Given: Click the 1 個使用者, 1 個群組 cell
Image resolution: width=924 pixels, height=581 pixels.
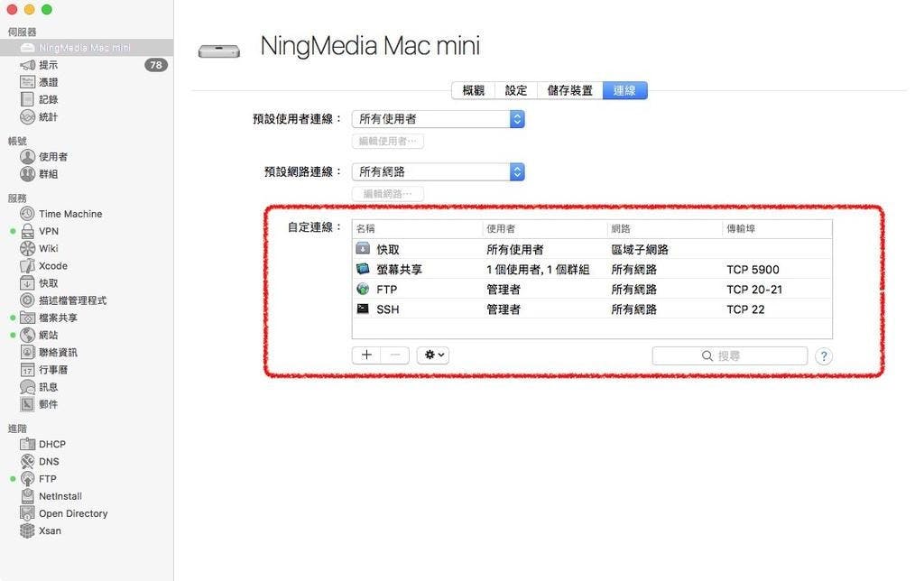Looking at the screenshot, I should click(538, 269).
